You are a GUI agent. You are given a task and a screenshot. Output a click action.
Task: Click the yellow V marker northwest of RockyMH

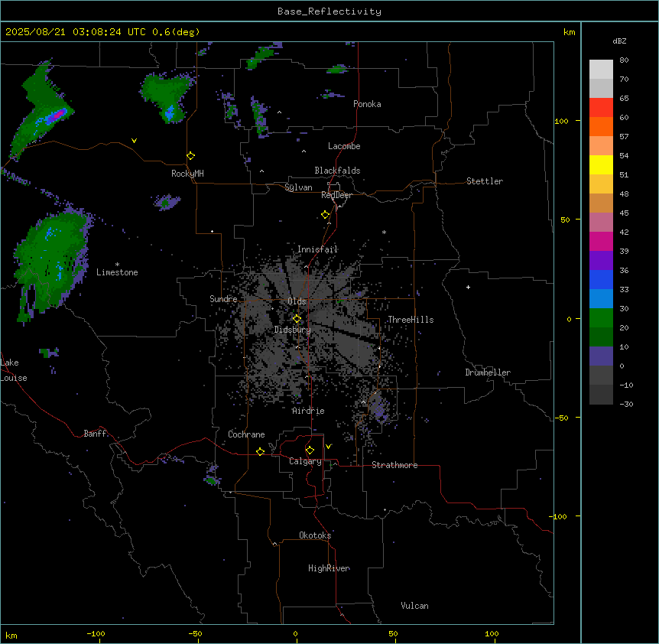(134, 141)
